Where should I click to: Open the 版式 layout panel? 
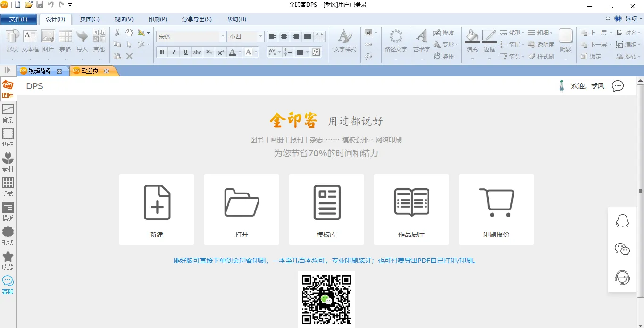tap(8, 187)
